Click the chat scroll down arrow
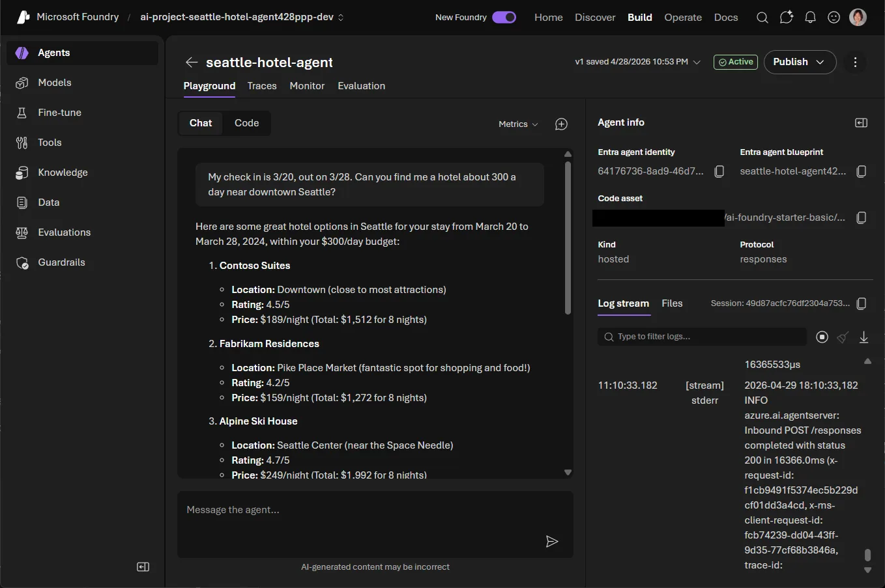 568,472
